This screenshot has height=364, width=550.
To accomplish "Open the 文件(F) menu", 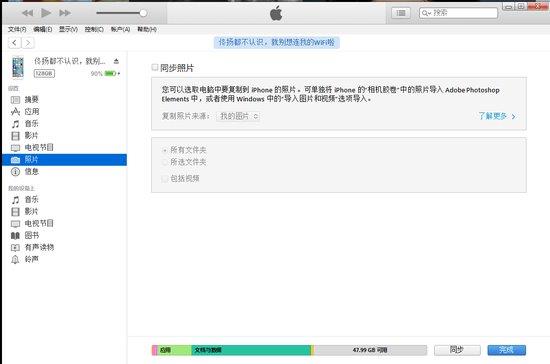I will (17, 29).
